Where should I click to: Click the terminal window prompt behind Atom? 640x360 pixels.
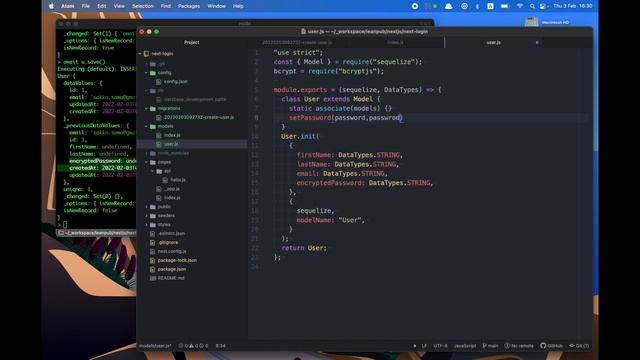click(62, 224)
